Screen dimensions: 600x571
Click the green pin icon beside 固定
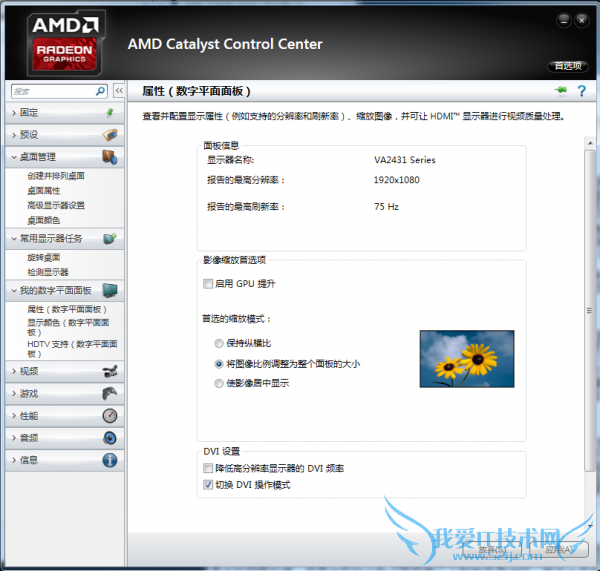tap(110, 112)
